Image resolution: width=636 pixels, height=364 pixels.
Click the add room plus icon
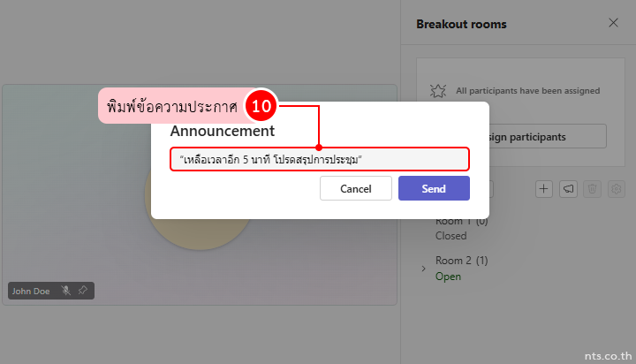coord(544,188)
